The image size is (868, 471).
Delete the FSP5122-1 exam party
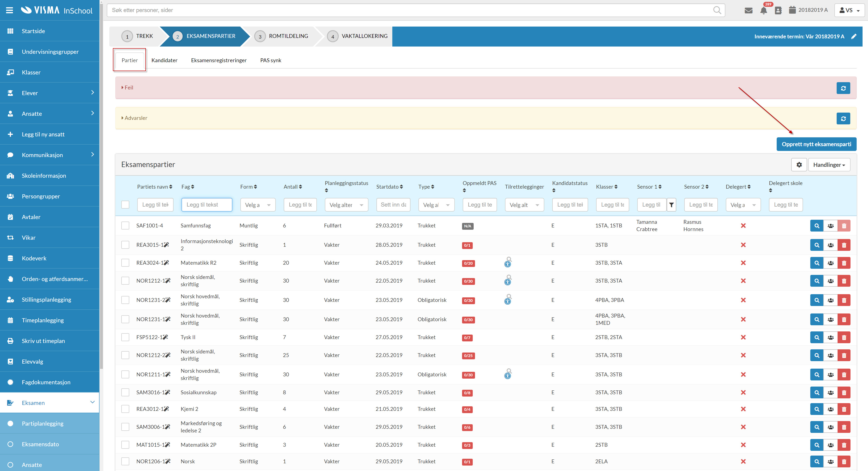click(x=844, y=338)
